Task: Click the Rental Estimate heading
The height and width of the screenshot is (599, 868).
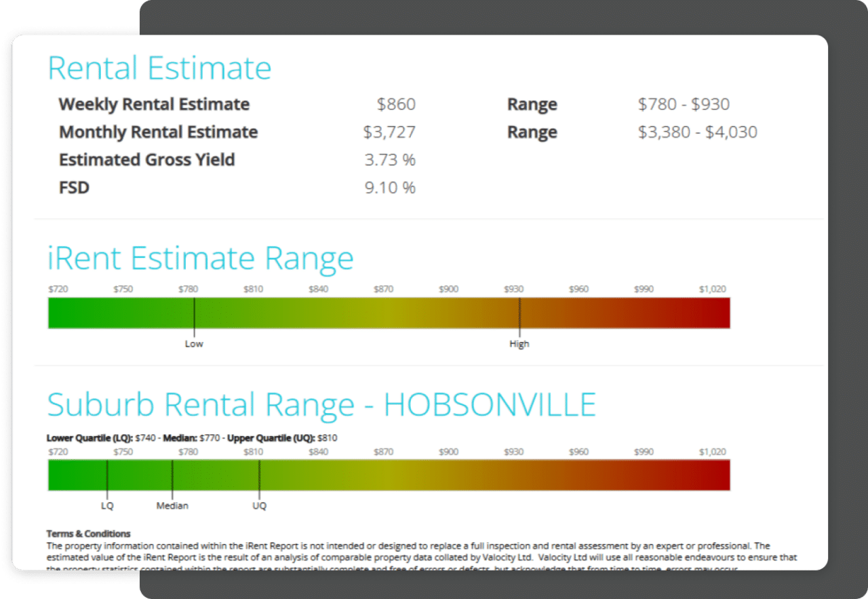Action: click(x=159, y=69)
